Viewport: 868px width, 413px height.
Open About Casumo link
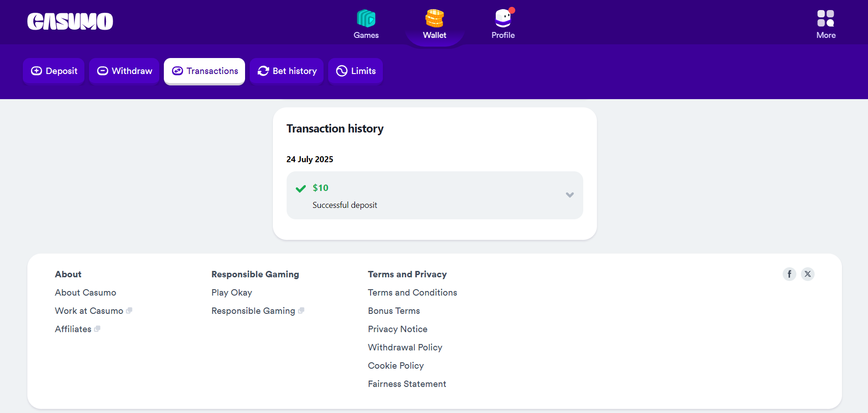point(85,292)
